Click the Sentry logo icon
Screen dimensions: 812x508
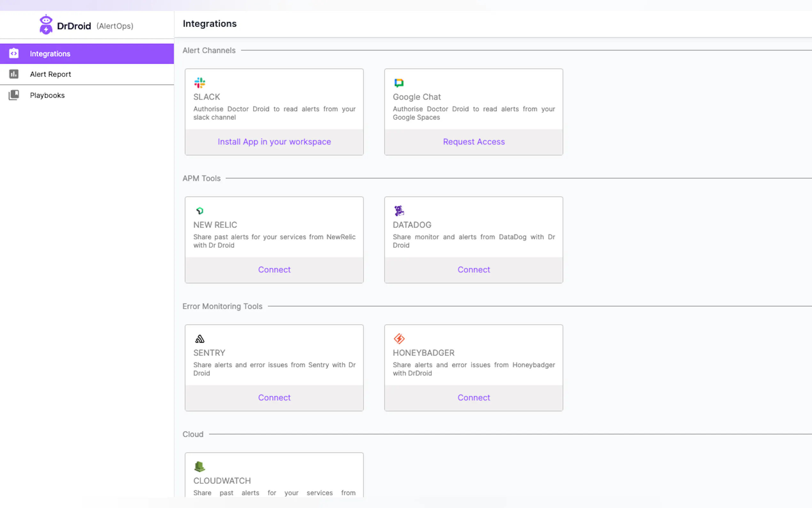[x=200, y=339]
